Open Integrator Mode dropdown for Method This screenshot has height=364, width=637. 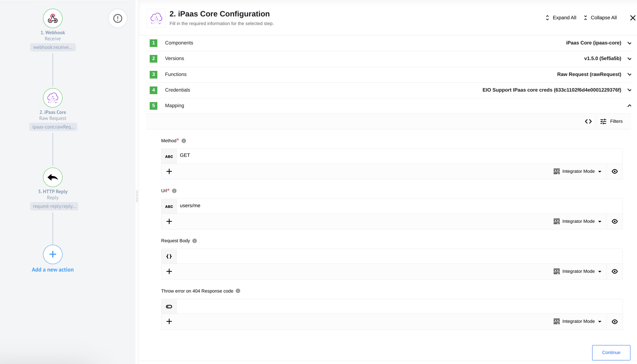[577, 171]
